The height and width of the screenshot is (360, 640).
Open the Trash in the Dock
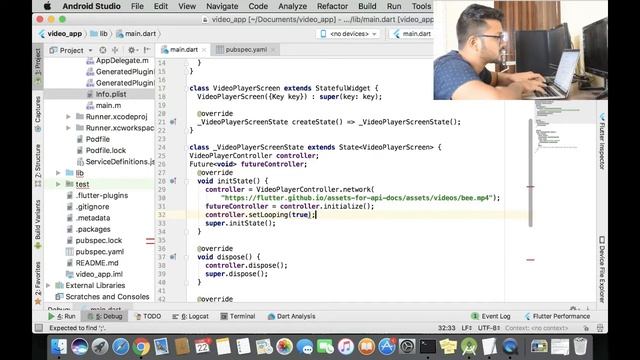point(580,347)
